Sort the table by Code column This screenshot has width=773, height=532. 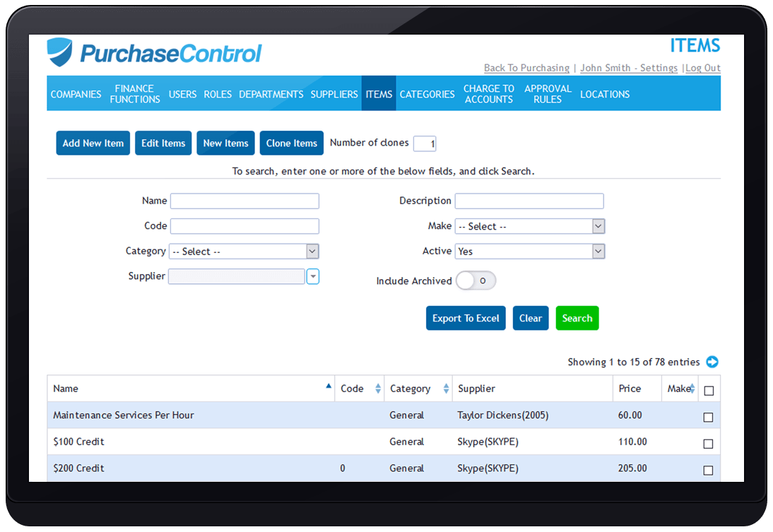point(377,389)
